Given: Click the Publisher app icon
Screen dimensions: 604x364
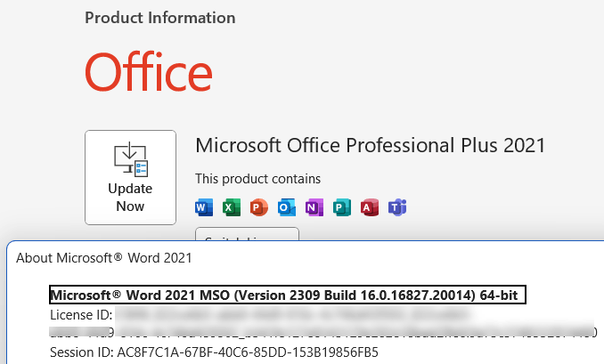Looking at the screenshot, I should coord(342,207).
